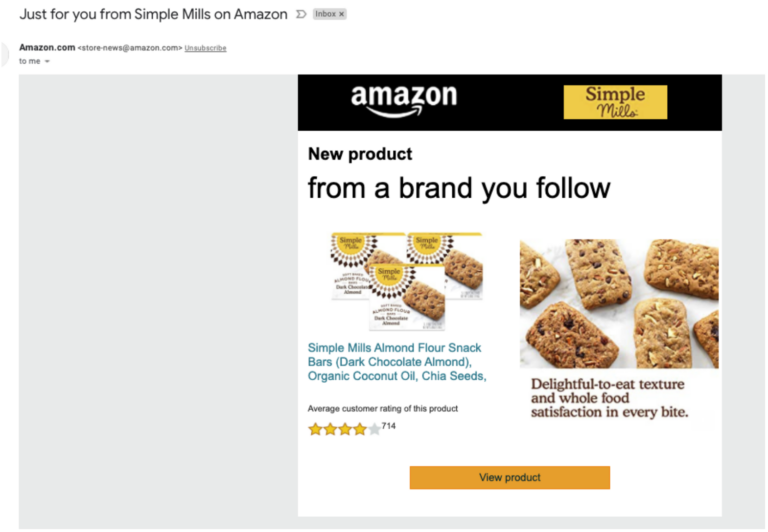The height and width of the screenshot is (532, 768).
Task: Click the Simple Mills yellow logo
Action: click(615, 102)
